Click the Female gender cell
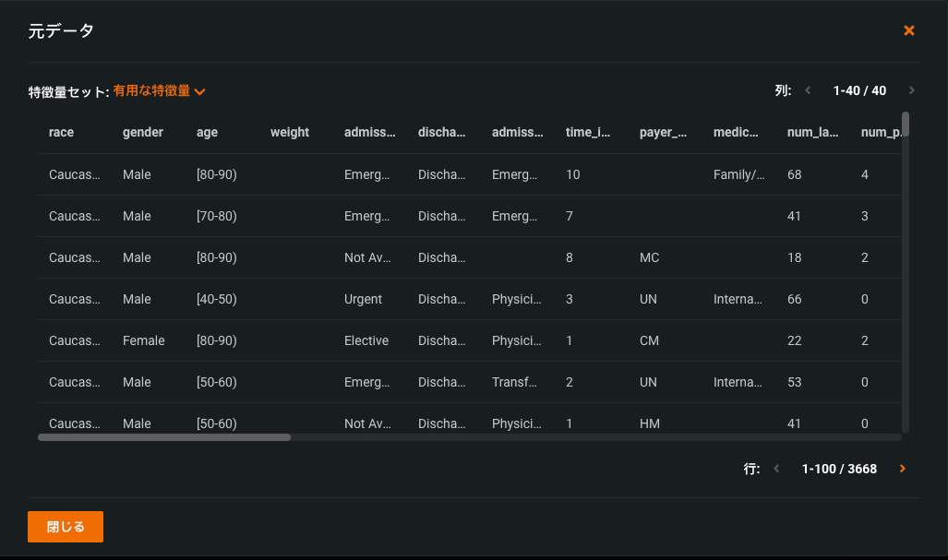 (144, 340)
